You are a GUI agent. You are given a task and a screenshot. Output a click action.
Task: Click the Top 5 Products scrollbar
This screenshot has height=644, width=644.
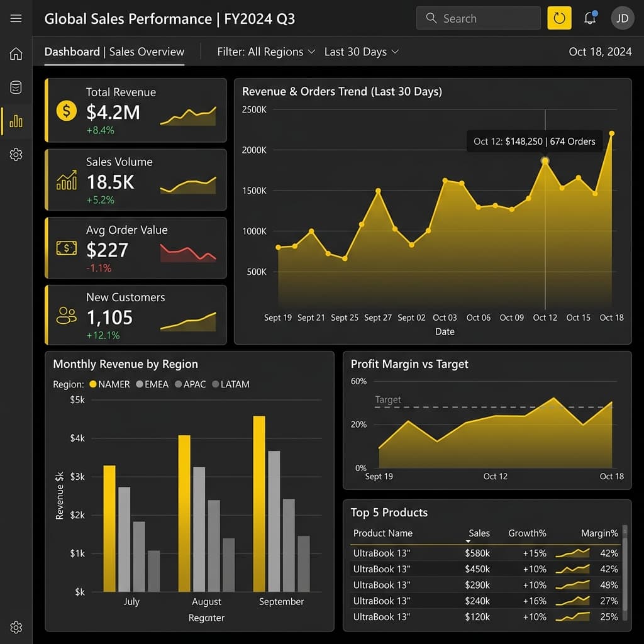(625, 572)
